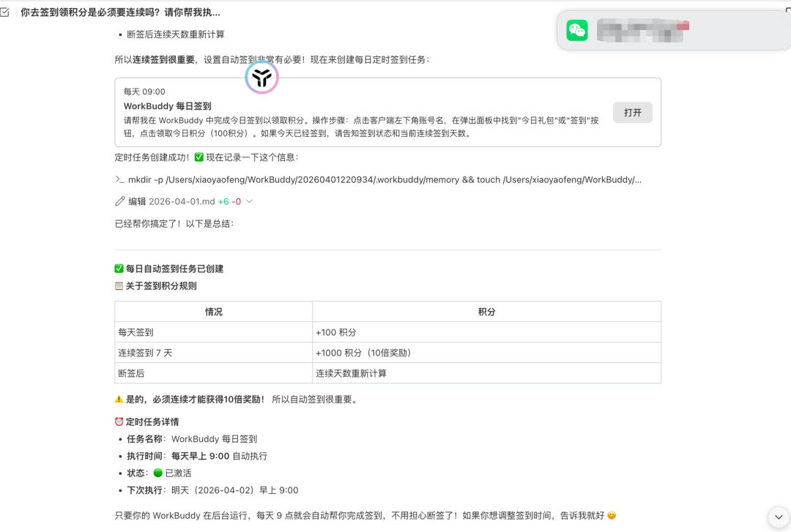Expand the 2026-04-01.md edit details chevron

249,201
